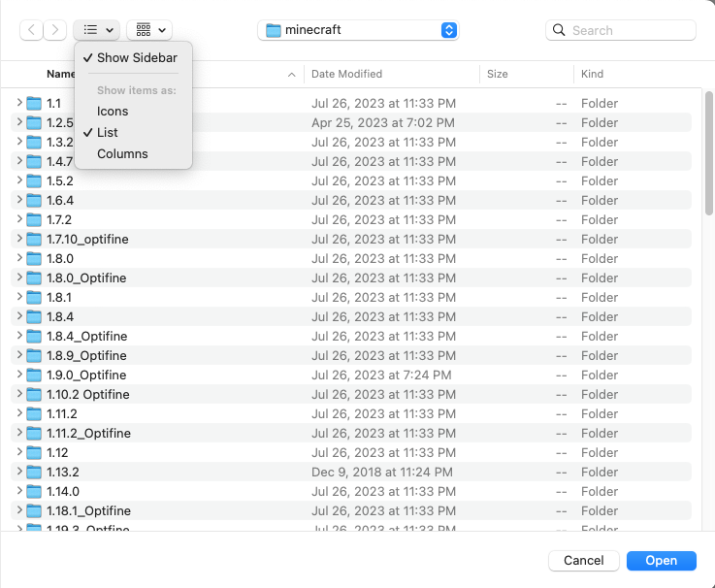Screen dimensions: 715x588
Task: Click the folder icon in the path popup
Action: pyautogui.click(x=274, y=30)
